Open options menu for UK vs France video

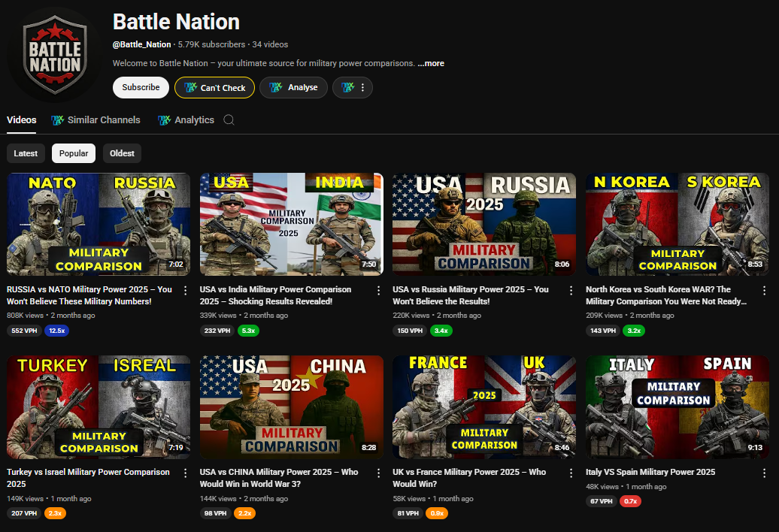571,473
